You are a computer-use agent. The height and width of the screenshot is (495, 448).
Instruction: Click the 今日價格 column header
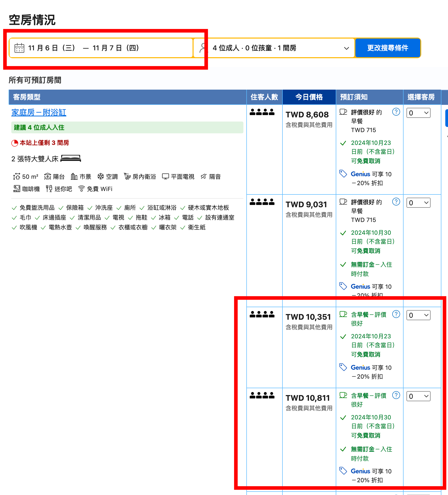click(x=309, y=97)
